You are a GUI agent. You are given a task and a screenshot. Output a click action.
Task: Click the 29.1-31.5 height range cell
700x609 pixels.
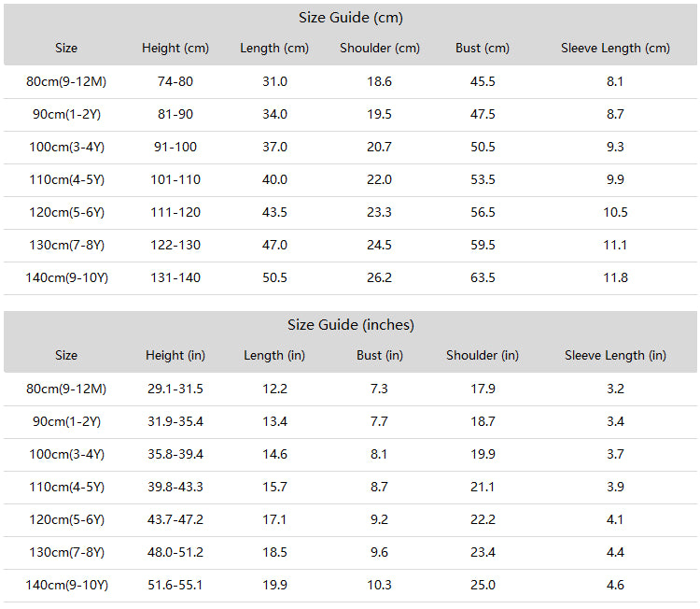175,389
